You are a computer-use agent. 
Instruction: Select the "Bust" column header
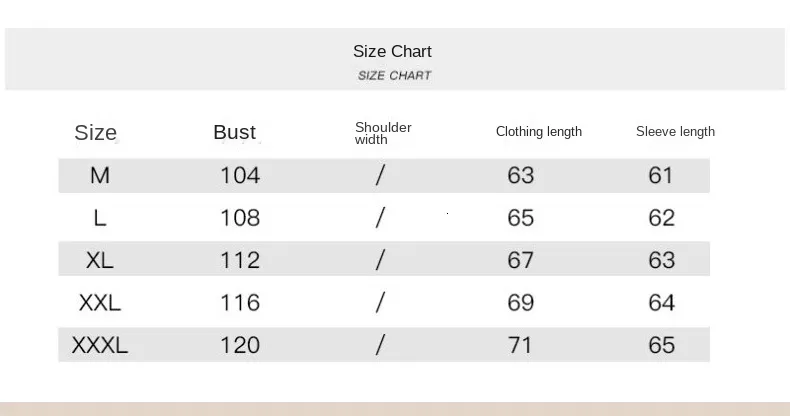pos(235,132)
